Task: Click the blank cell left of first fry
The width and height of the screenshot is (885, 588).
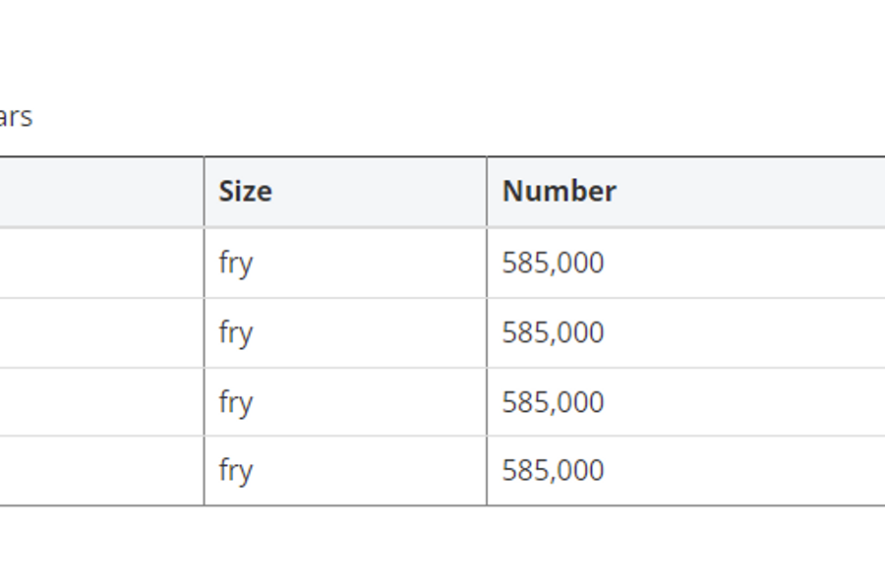Action: (101, 263)
